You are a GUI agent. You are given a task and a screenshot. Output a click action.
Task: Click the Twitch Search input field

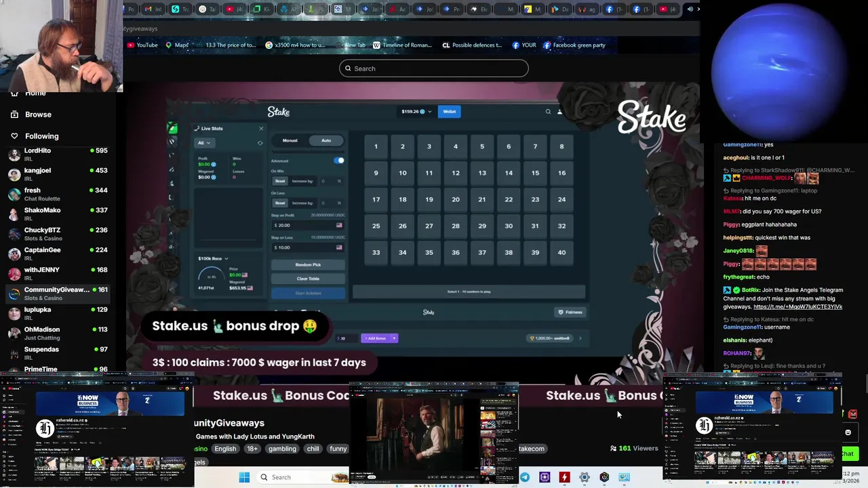pyautogui.click(x=434, y=68)
